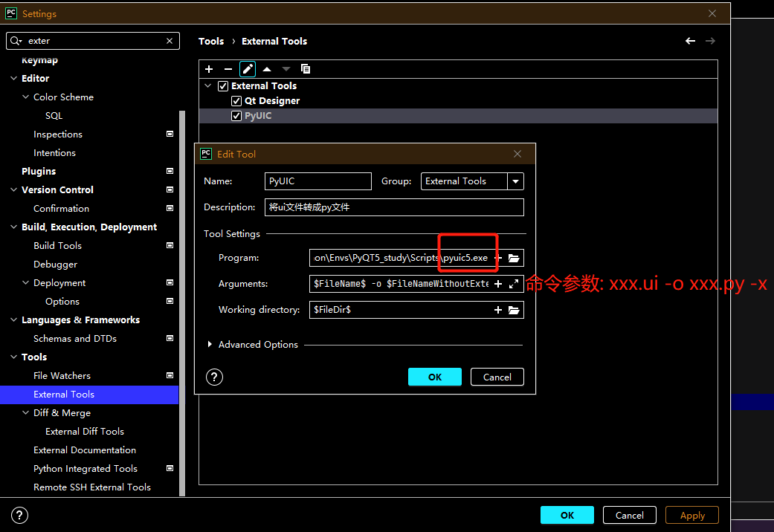Move the selected tool down with arrow icon
This screenshot has height=532, width=774.
pos(286,69)
